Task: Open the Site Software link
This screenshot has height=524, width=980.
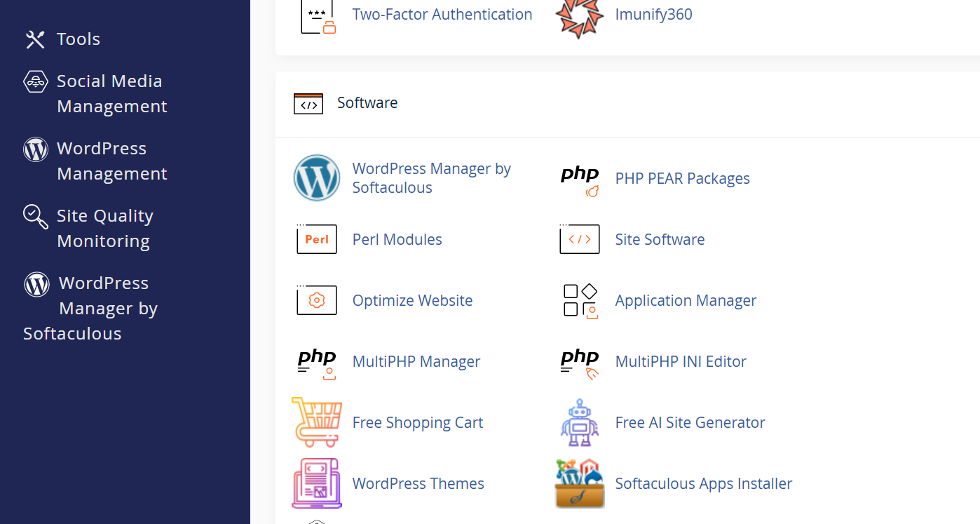Action: tap(660, 239)
